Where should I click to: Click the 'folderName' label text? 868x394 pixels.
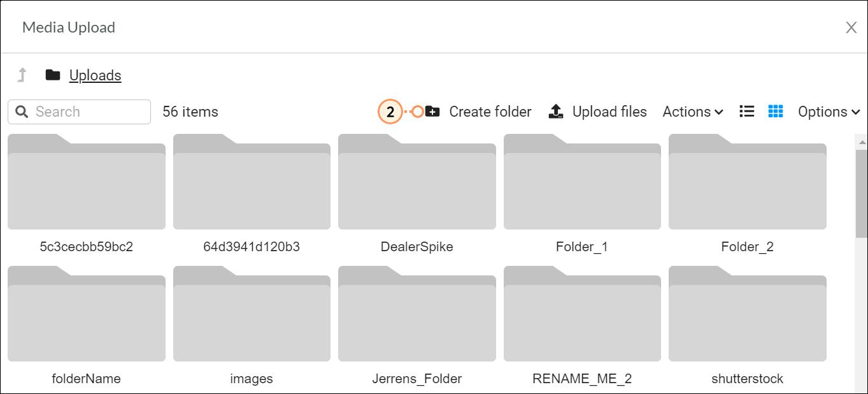coord(87,379)
